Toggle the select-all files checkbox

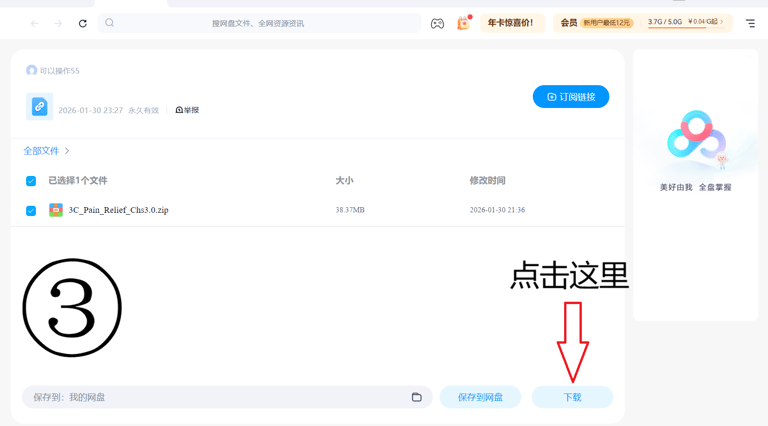31,181
